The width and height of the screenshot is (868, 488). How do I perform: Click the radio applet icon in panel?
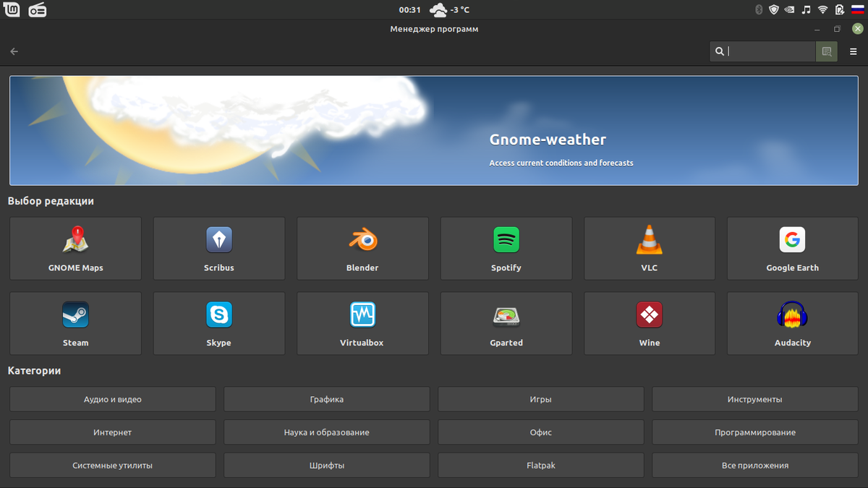point(37,9)
